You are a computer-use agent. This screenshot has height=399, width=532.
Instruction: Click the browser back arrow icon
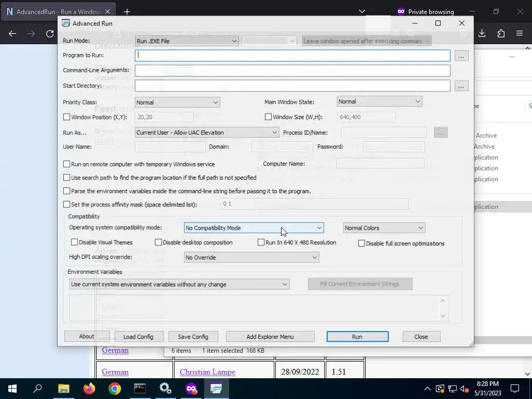coord(12,34)
